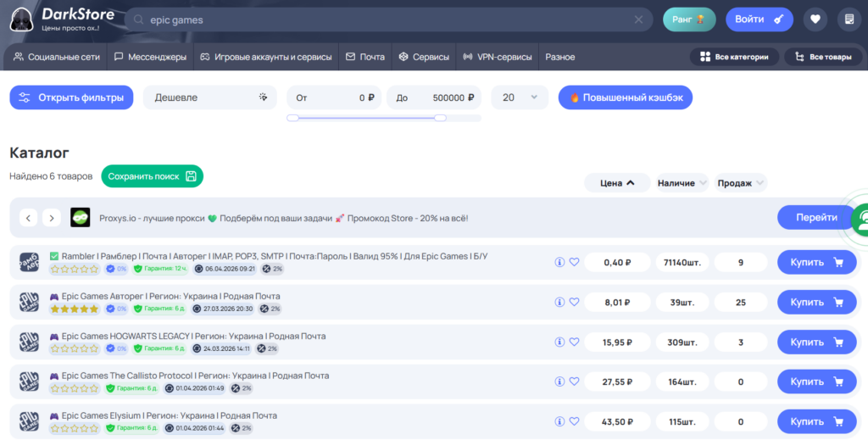The image size is (868, 440).
Task: Show next promo banner
Action: (52, 218)
